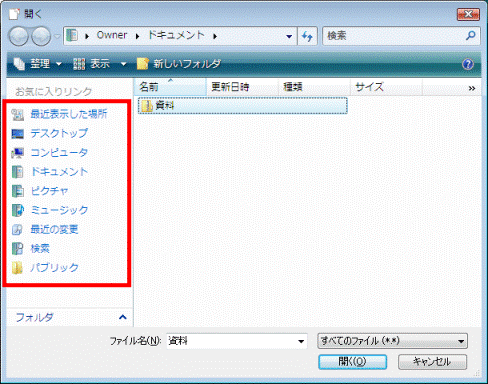
Task: Open the 整理 menu
Action: coord(37,63)
